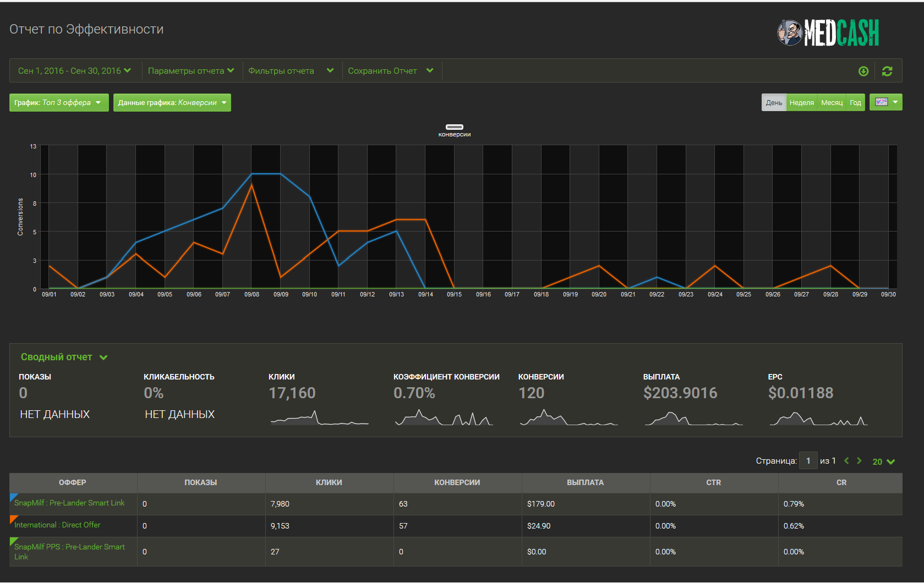Click the download report icon
The height and width of the screenshot is (583, 924).
(863, 71)
